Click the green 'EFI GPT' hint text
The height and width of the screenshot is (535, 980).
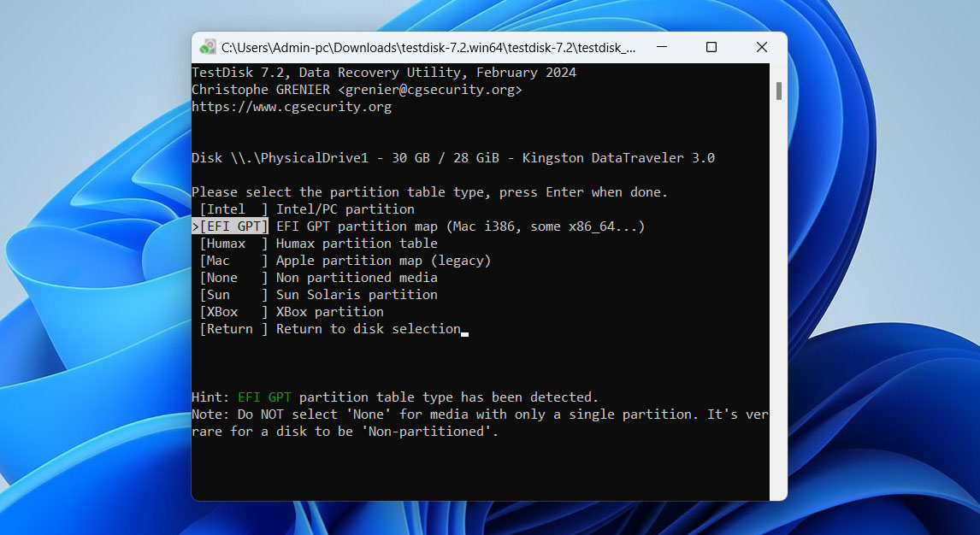264,397
